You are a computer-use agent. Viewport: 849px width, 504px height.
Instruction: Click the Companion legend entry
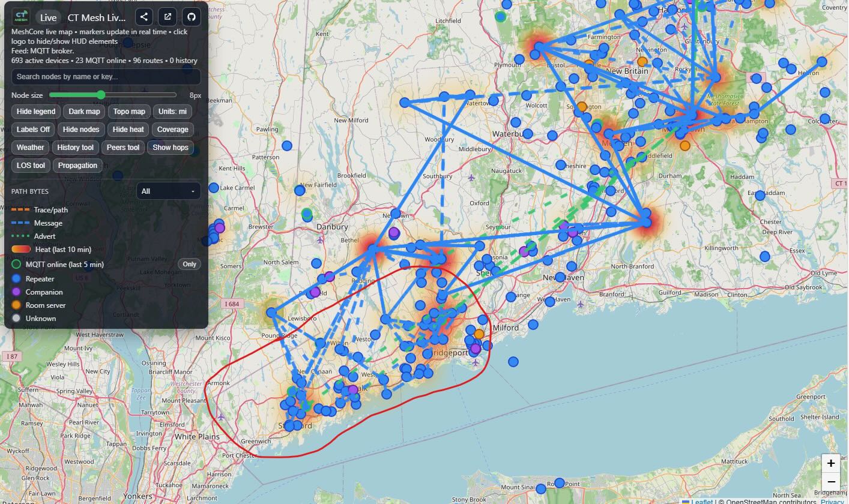(37, 292)
